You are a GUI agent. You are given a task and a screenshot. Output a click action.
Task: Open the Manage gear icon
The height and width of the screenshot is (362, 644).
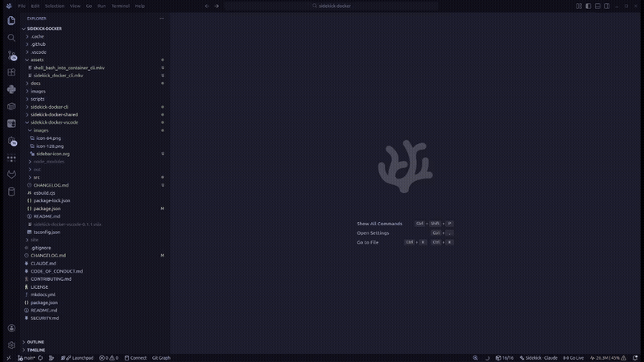pos(11,345)
